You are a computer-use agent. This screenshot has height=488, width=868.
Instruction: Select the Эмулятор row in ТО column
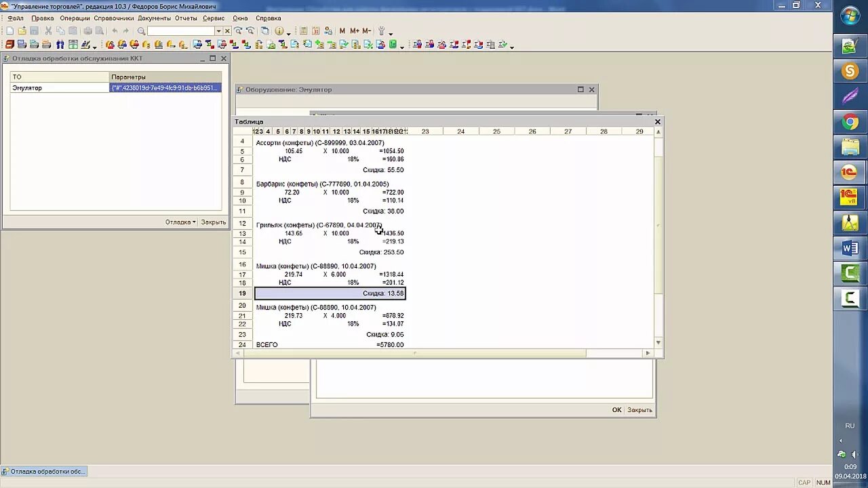click(60, 88)
